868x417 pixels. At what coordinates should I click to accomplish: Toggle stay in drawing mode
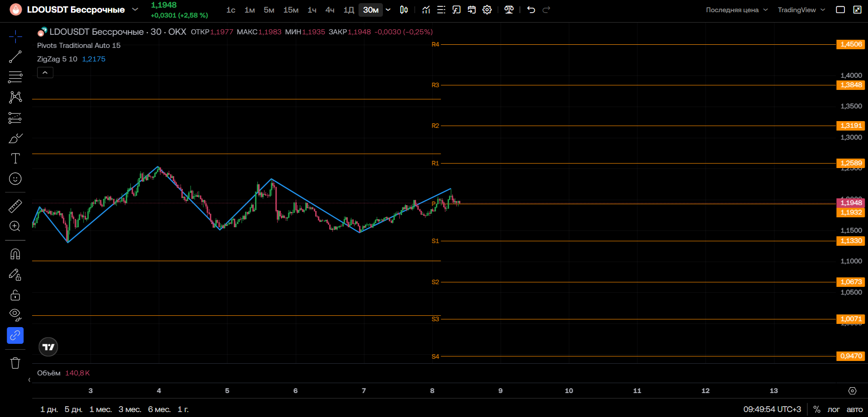point(15,275)
